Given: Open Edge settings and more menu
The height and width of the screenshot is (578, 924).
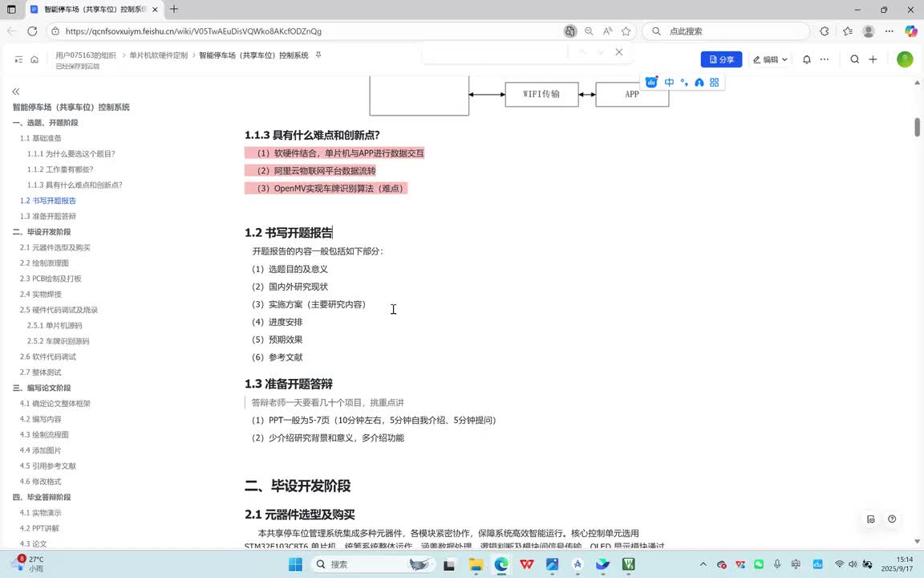Looking at the screenshot, I should (890, 31).
